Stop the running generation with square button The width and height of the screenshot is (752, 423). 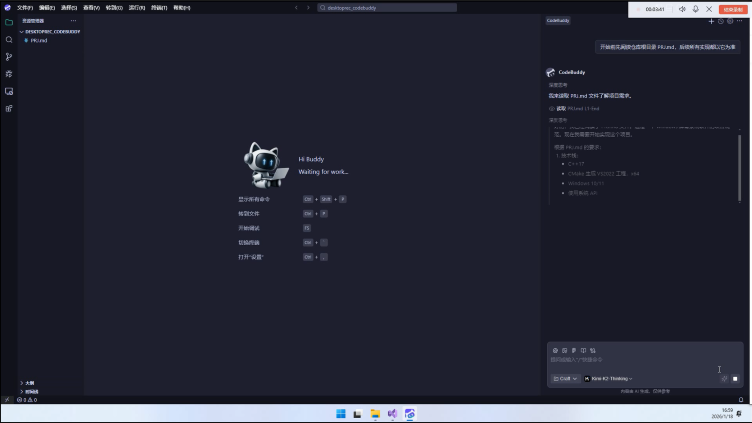(x=735, y=379)
